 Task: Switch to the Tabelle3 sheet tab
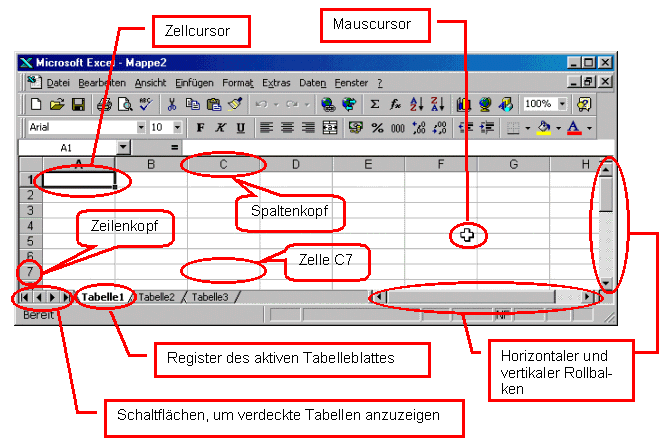pyautogui.click(x=210, y=297)
